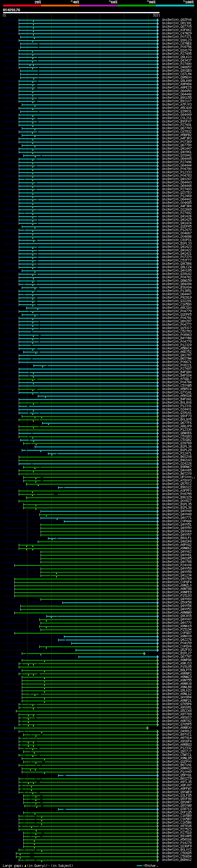197x868 pixels.
Task: Select UniRef100_Q41234 hit label
Action: click(x=176, y=575)
